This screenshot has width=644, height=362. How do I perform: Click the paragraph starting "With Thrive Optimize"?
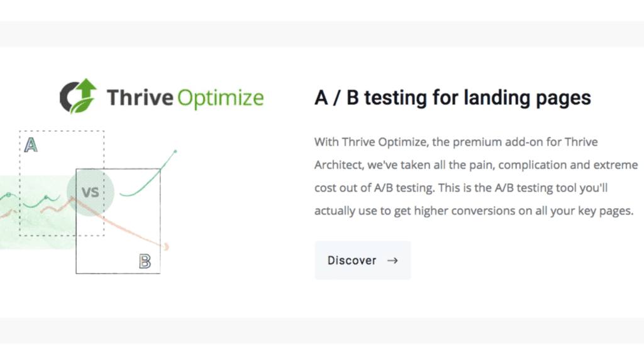click(x=476, y=176)
